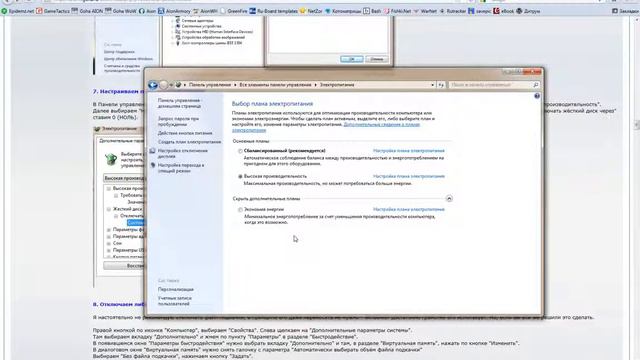This screenshot has width=640, height=360.
Task: Collapse the Жесткий диск node in background tree
Action: pyautogui.click(x=109, y=209)
